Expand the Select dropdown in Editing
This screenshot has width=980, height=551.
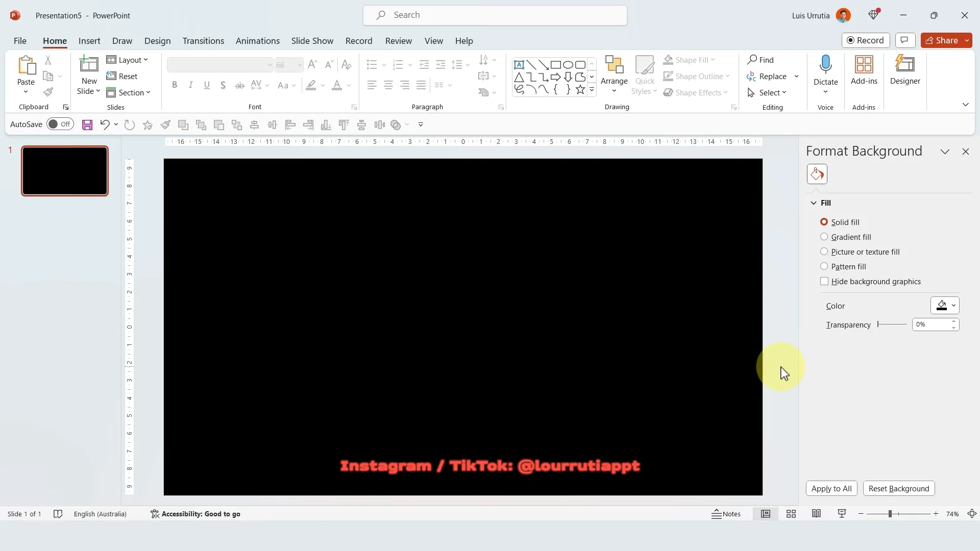tap(767, 92)
